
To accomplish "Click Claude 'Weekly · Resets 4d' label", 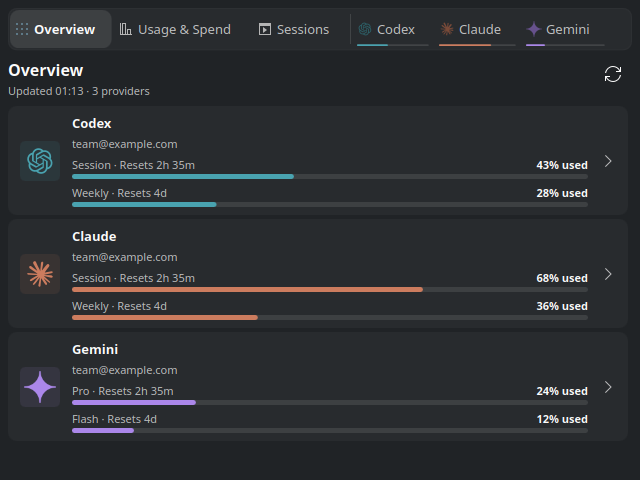I will point(120,307).
